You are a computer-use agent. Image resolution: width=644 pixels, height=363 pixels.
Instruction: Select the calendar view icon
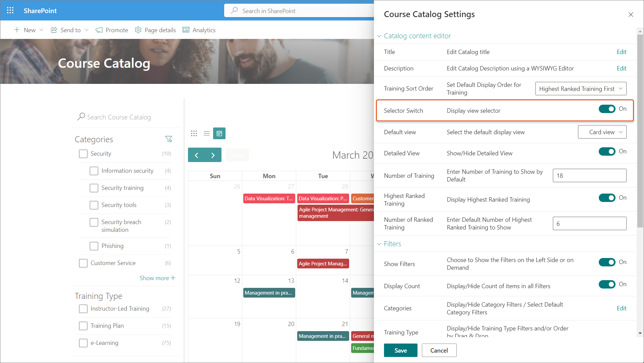[219, 134]
